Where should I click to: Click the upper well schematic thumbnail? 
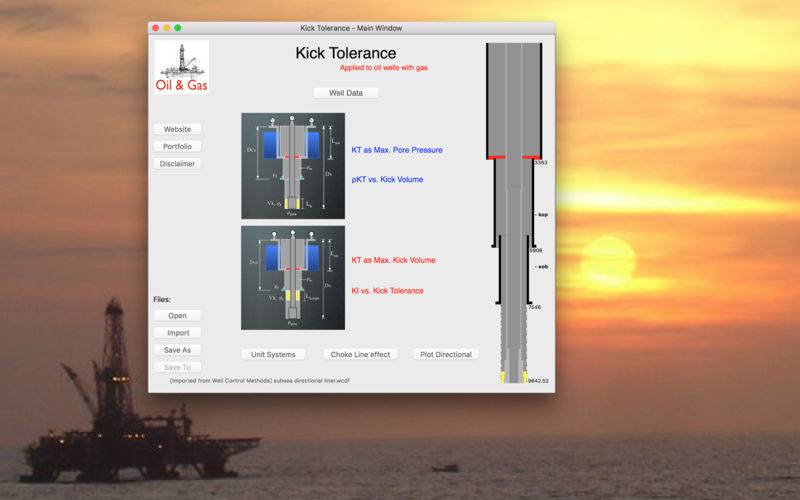tap(293, 166)
